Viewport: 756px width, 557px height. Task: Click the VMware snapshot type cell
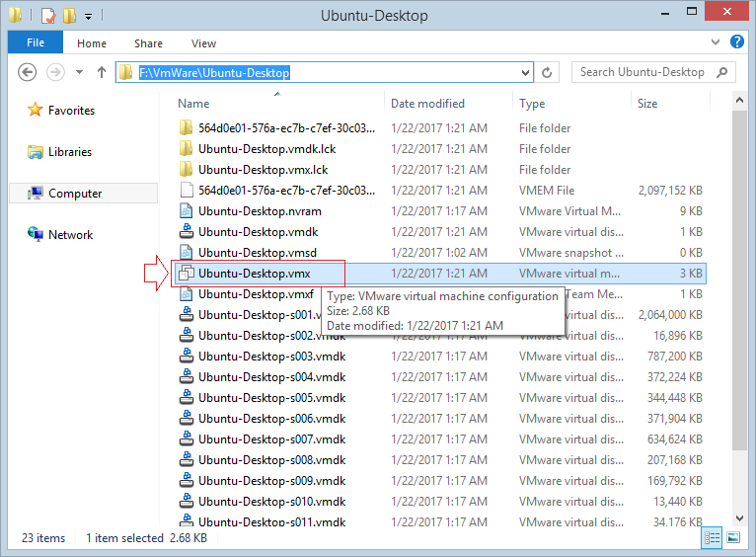[570, 253]
